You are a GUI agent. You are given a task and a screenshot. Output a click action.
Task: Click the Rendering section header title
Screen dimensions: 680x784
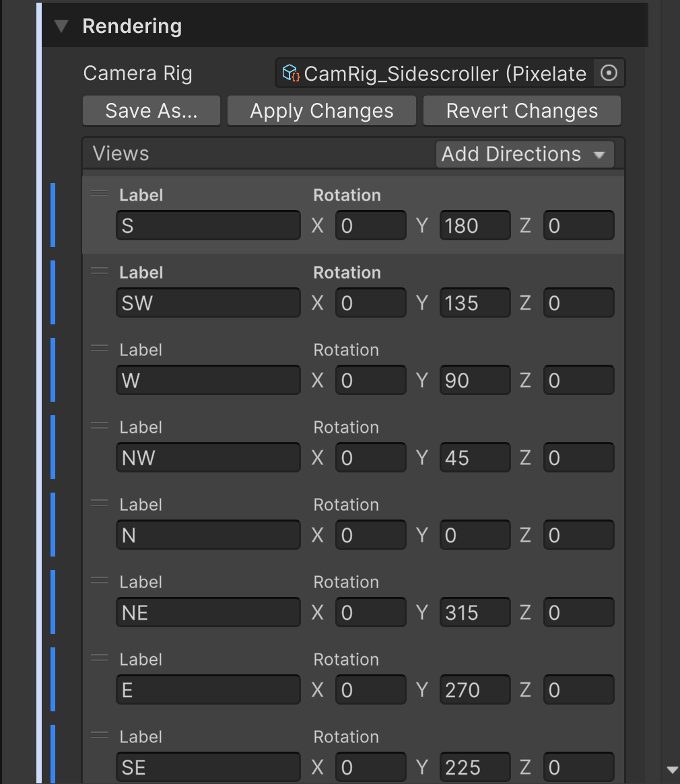[x=132, y=26]
